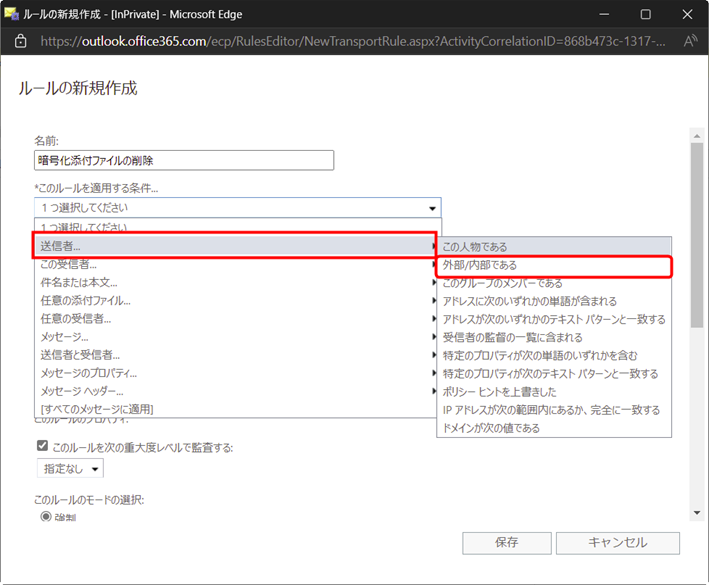Choose 特定のプロパティが次のテキスト パターンと一致する
709x585 pixels.
[554, 374]
